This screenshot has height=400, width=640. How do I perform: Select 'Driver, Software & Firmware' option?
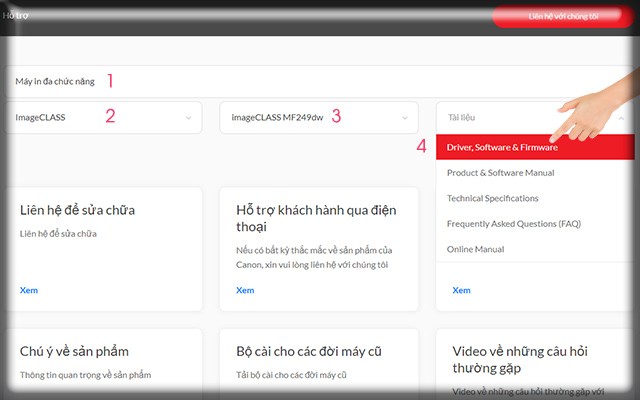[535, 147]
